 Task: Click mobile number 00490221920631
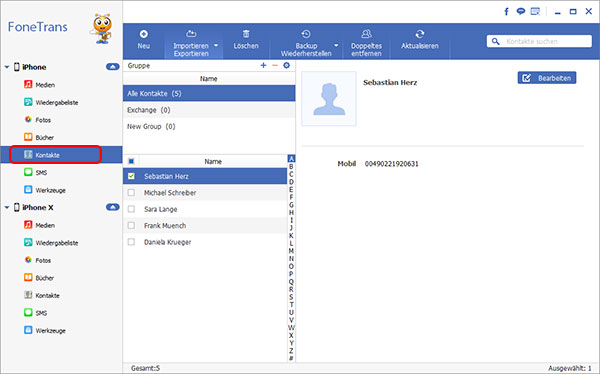[x=391, y=164]
